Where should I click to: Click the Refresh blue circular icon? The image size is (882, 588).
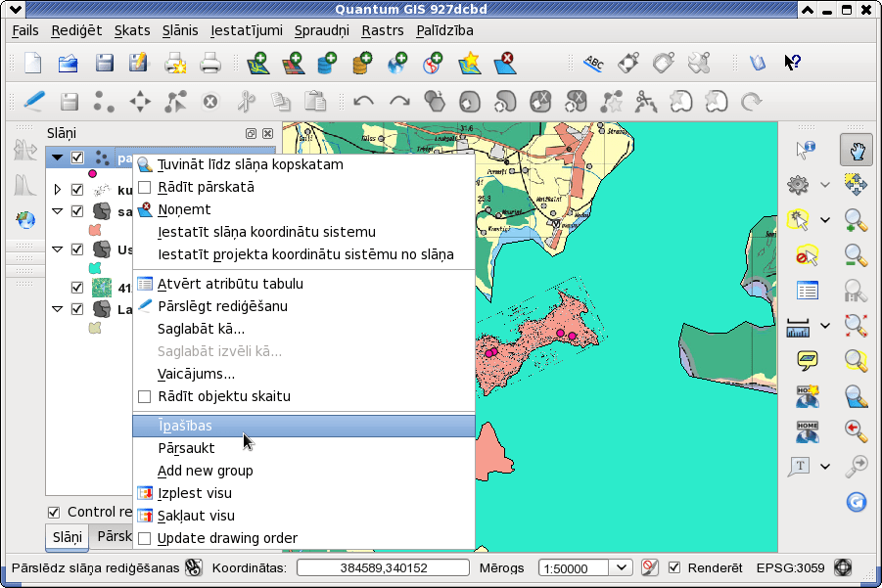(x=857, y=502)
